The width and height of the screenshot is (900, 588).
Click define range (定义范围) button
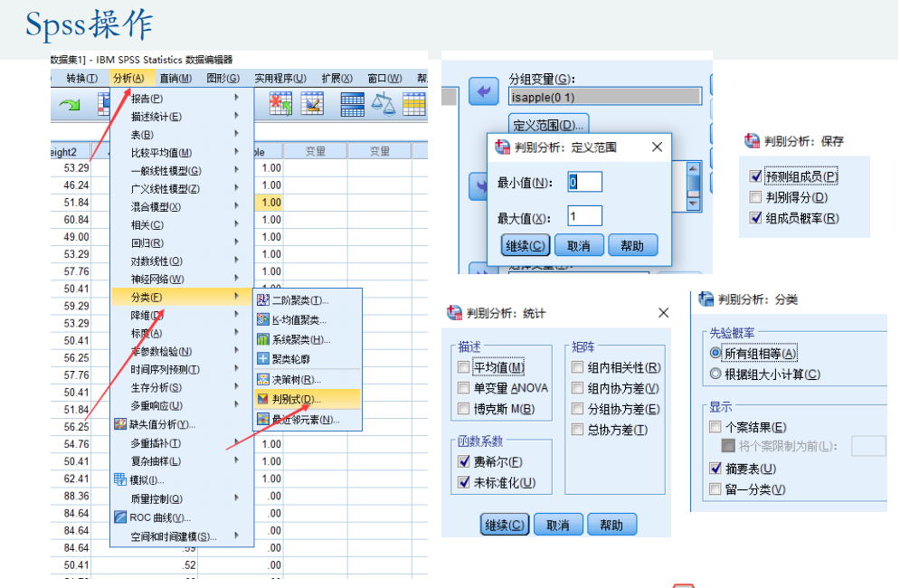click(x=548, y=125)
